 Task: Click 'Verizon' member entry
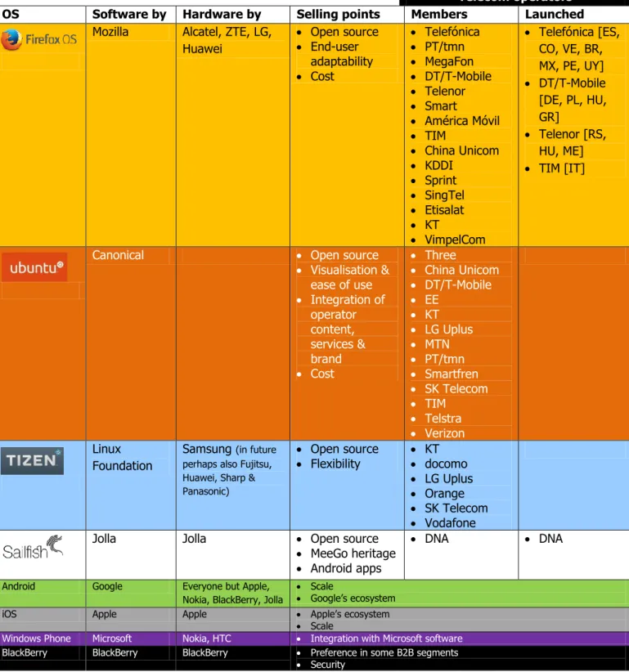point(445,433)
